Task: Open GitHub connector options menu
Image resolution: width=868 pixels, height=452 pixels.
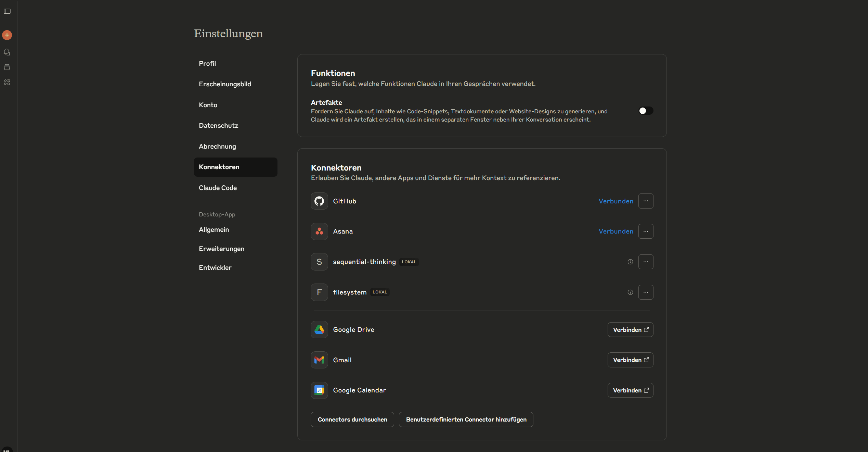Action: (x=645, y=201)
